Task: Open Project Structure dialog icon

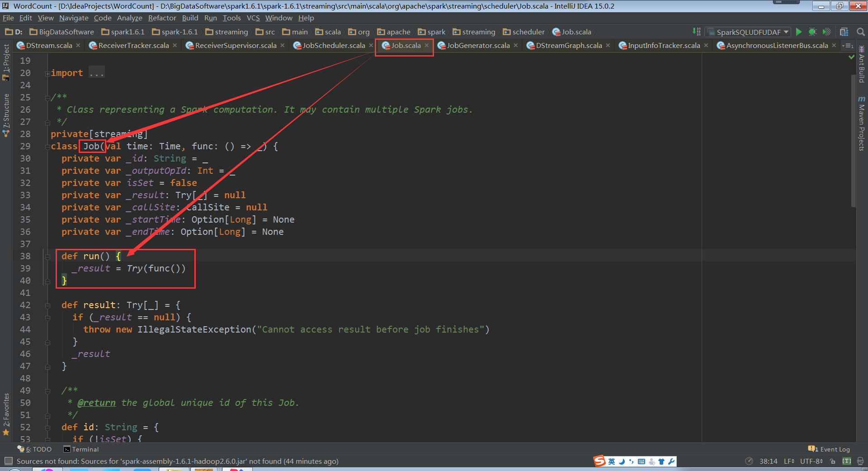Action: pyautogui.click(x=844, y=32)
